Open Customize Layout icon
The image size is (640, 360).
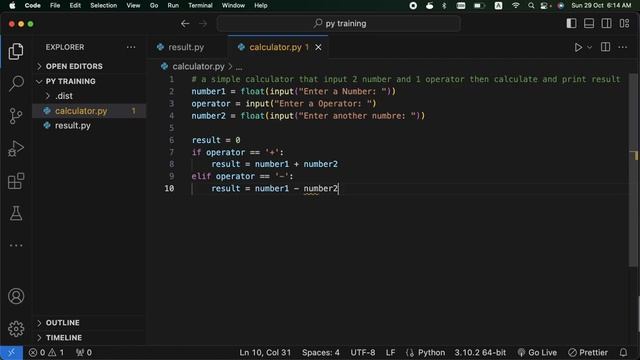click(x=624, y=24)
